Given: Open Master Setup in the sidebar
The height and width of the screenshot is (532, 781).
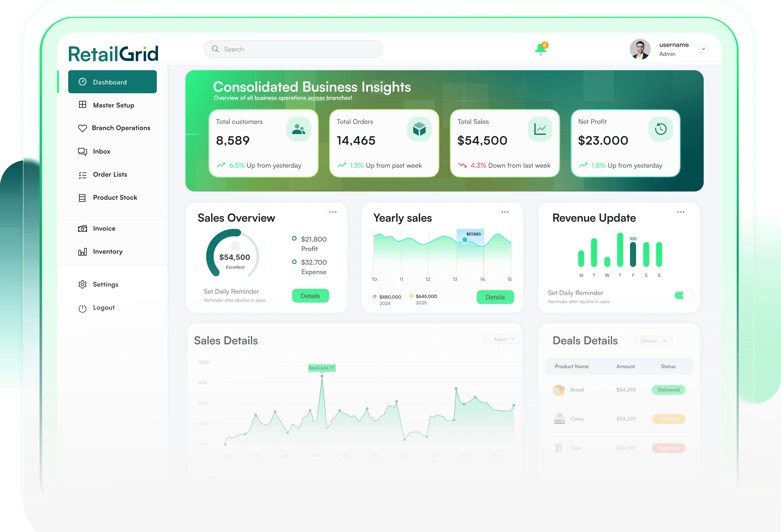Looking at the screenshot, I should pyautogui.click(x=113, y=105).
